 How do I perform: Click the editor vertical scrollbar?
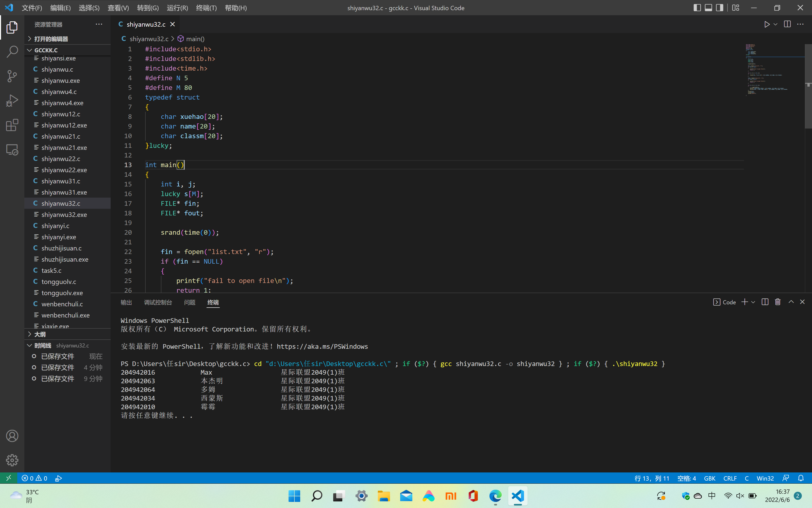click(808, 86)
